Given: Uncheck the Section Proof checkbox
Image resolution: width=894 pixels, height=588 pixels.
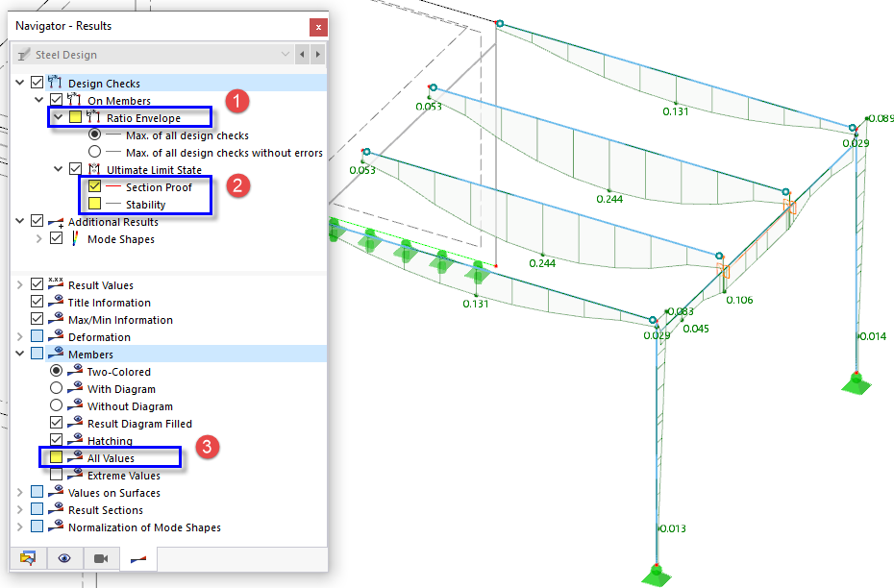Looking at the screenshot, I should pos(94,186).
